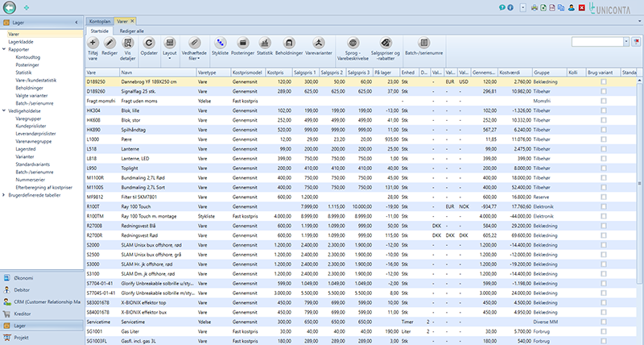Sort by the På lager column header
Image resolution: width=644 pixels, height=345 pixels.
point(386,73)
